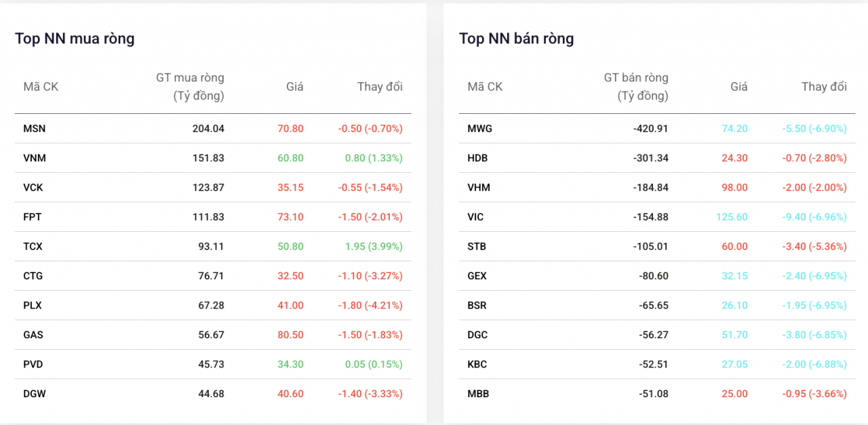This screenshot has width=868, height=425.
Task: Click 'Mã CK' header in net buying table
Action: point(41,87)
